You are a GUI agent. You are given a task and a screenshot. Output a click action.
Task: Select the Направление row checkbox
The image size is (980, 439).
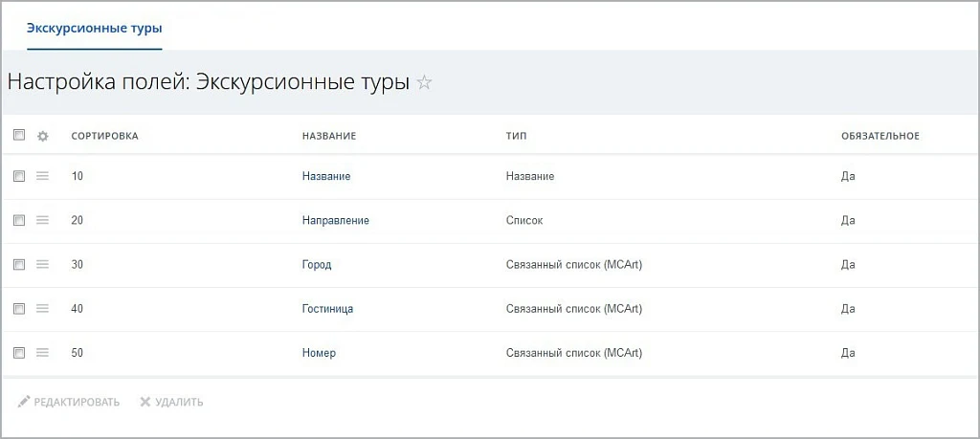coord(19,220)
